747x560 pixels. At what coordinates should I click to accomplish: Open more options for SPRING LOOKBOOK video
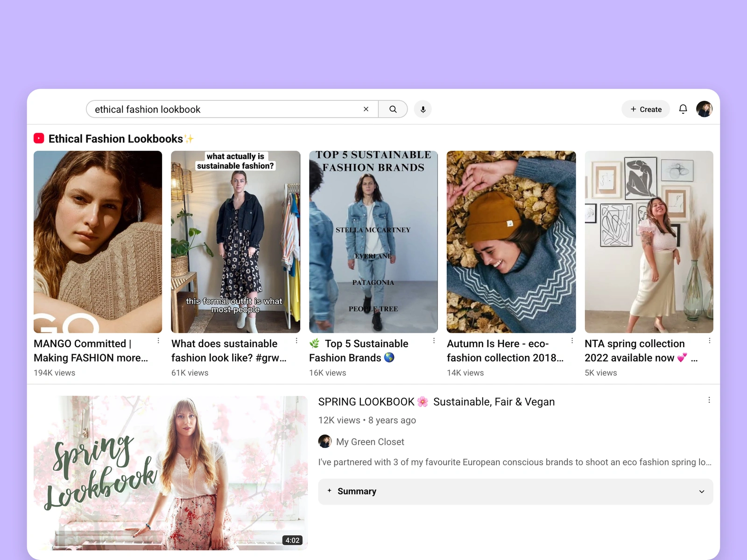709,400
